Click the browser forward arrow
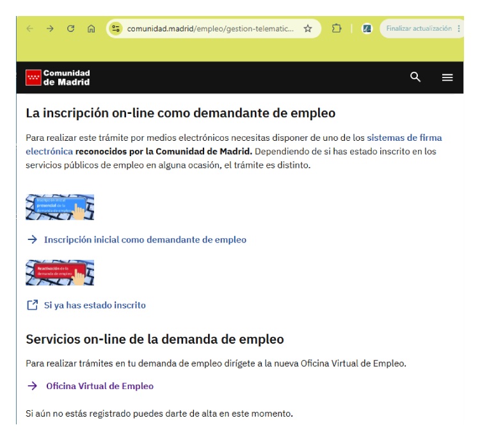The height and width of the screenshot is (448, 480). click(x=50, y=29)
